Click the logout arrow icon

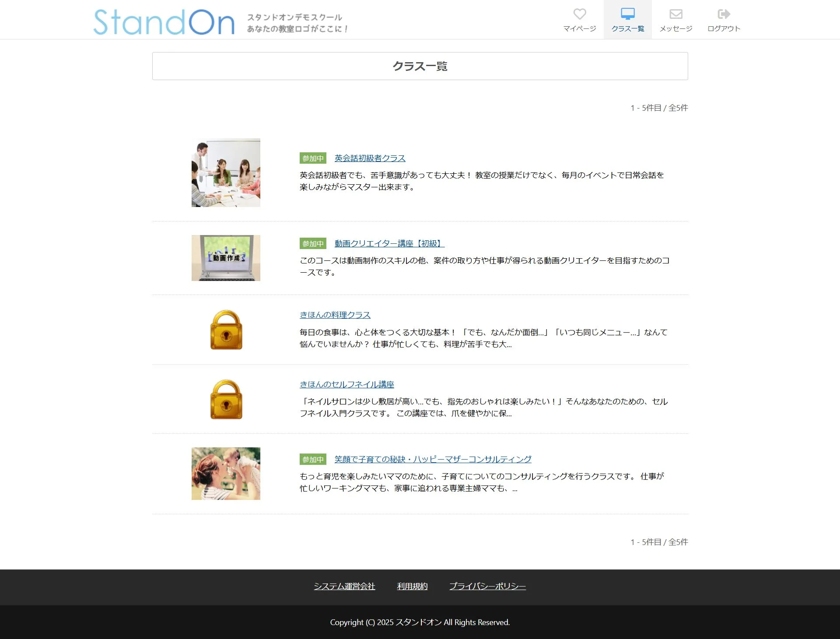pyautogui.click(x=724, y=14)
